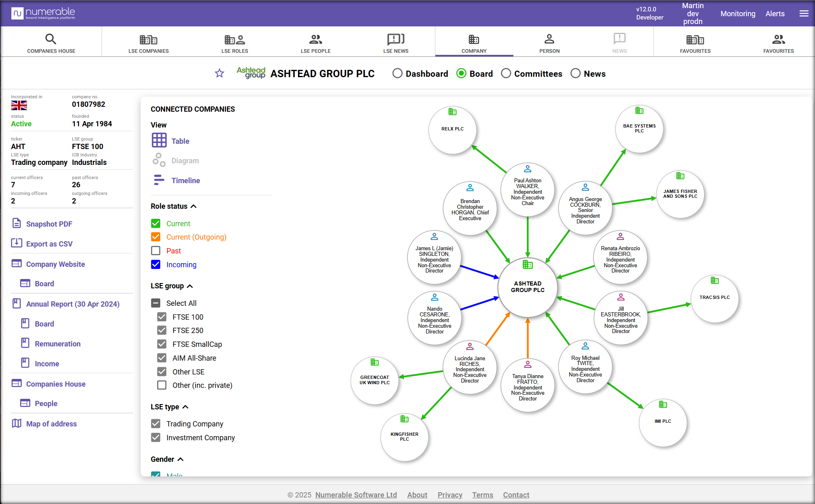This screenshot has height=504, width=815.
Task: Select the IMI PLC node
Action: (x=663, y=423)
